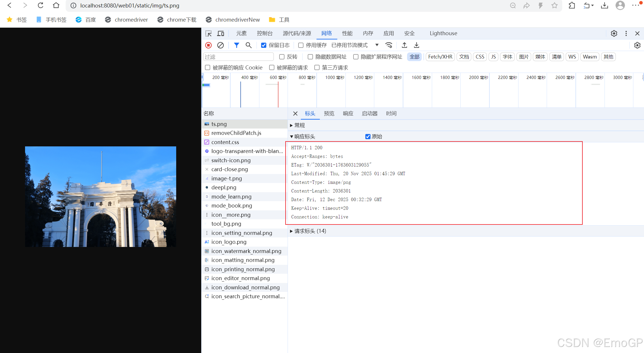The width and height of the screenshot is (644, 353).
Task: Enable the 停用缓存 checkbox
Action: pyautogui.click(x=301, y=45)
